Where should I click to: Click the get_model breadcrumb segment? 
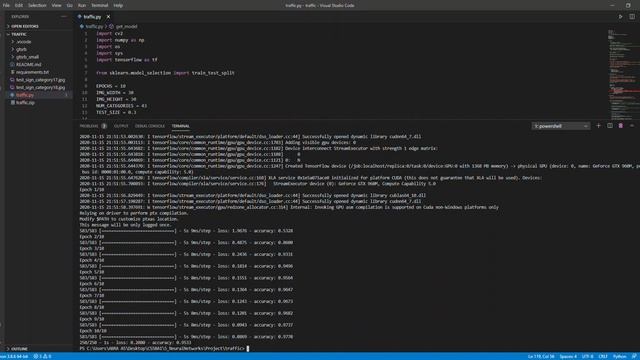coord(127,27)
